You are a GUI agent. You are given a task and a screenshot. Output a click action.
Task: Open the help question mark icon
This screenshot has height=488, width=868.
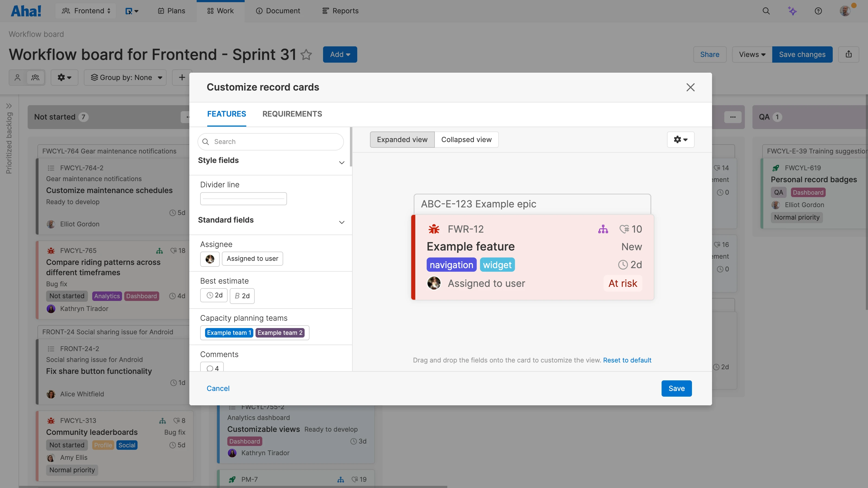[818, 11]
